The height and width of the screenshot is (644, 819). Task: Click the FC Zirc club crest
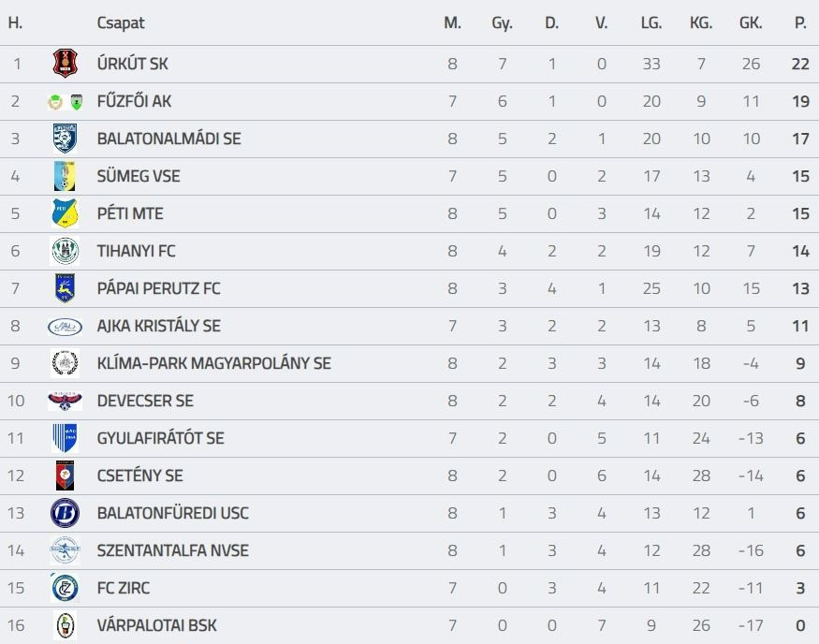pyautogui.click(x=65, y=588)
